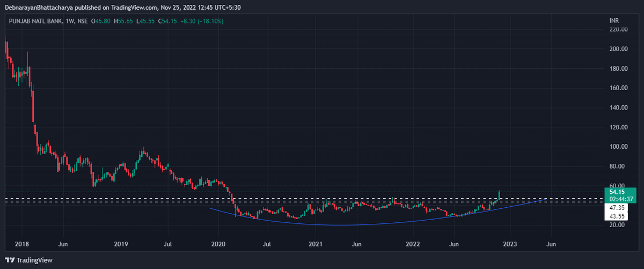Viewport: 644px width, 269px height.
Task: Click the 160.00 price axis label
Action: click(x=619, y=88)
